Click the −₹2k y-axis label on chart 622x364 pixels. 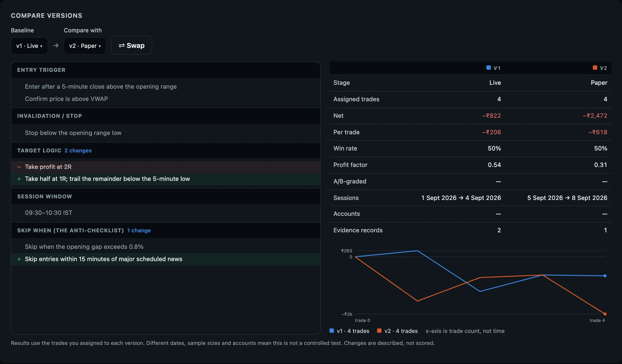347,314
